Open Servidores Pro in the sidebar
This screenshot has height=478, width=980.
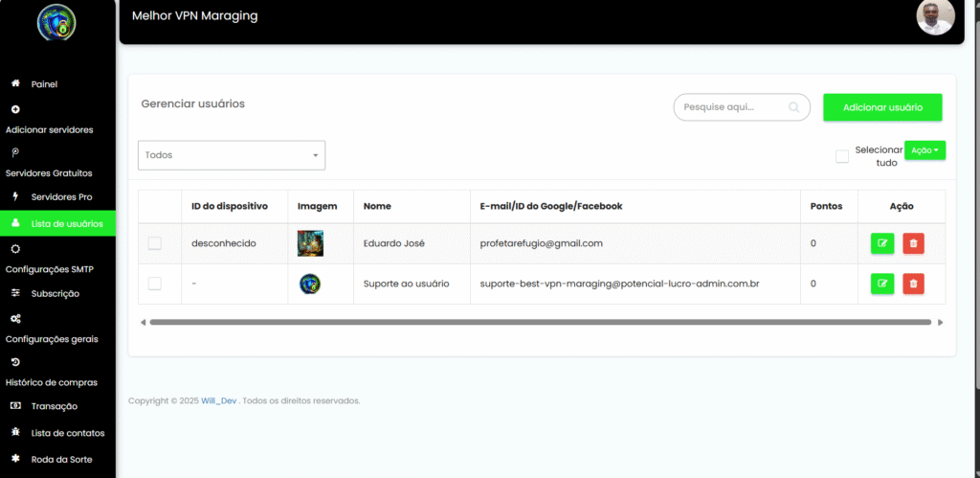tap(61, 196)
